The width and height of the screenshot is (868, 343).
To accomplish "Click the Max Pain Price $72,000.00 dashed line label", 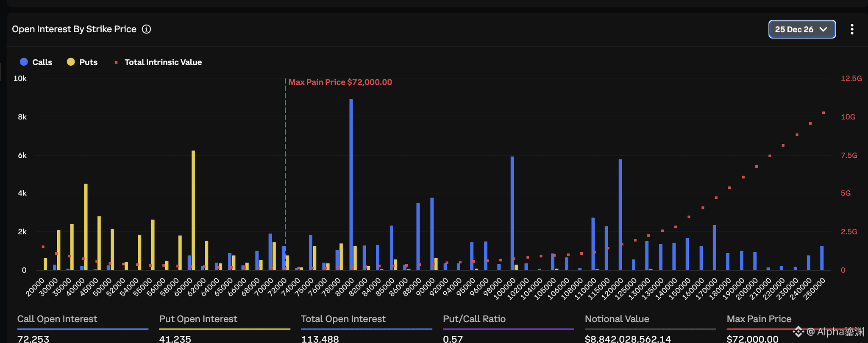I will (x=340, y=82).
